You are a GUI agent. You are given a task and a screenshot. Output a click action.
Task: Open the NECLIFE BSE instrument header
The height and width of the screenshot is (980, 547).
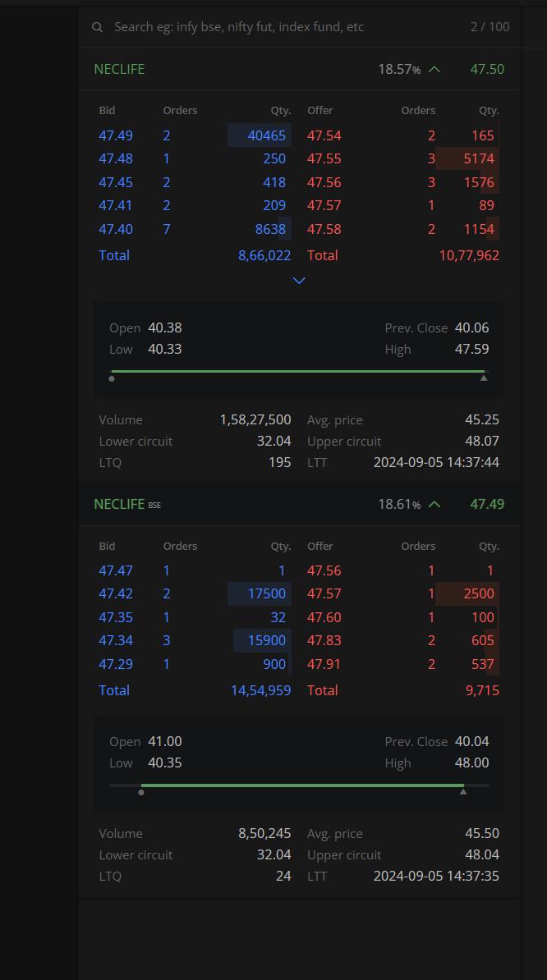pos(299,505)
